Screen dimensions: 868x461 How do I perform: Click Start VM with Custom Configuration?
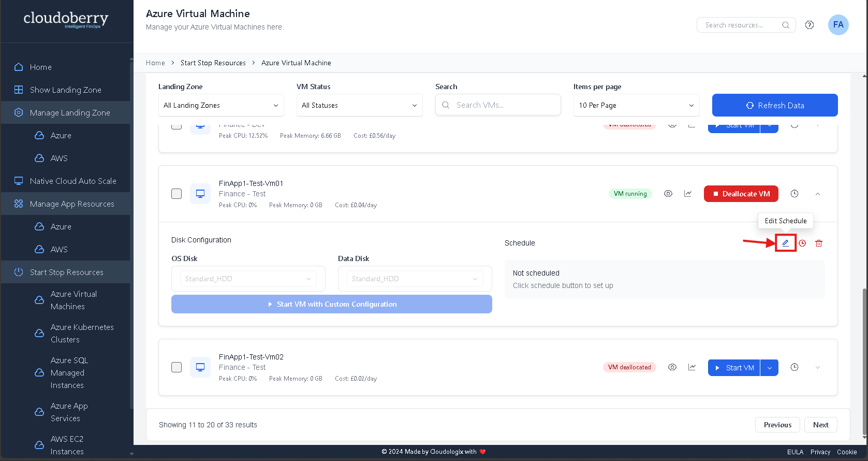(x=332, y=304)
